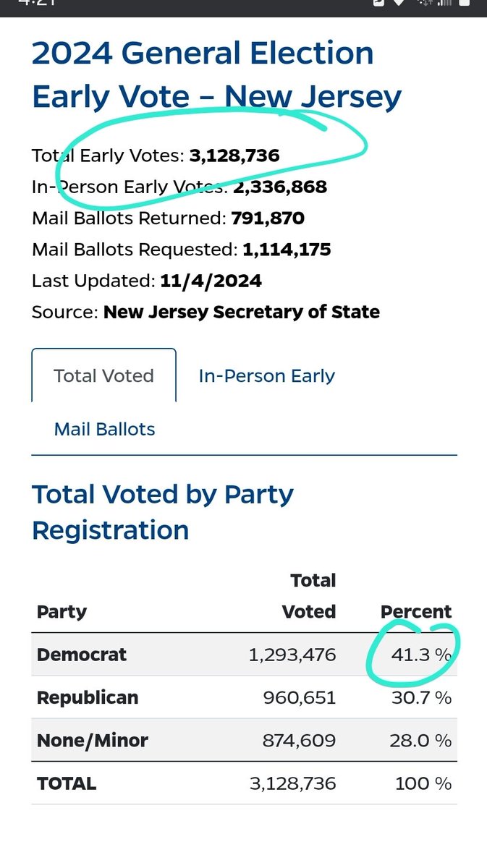Select the Democrat row in the table

tap(244, 655)
